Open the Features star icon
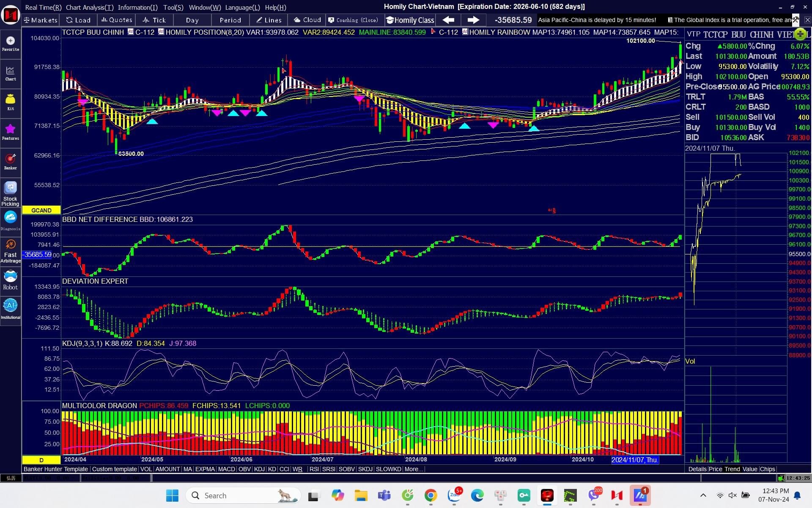This screenshot has height=508, width=812. coord(10,133)
